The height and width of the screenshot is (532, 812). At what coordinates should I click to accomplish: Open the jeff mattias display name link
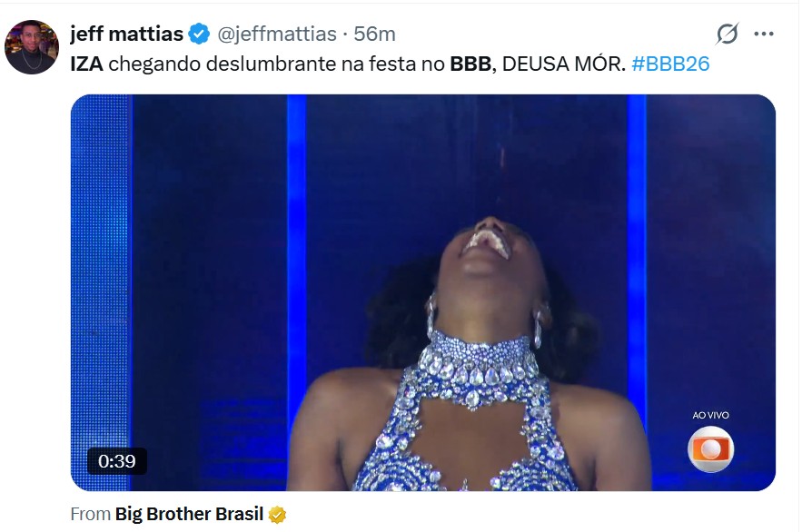point(127,34)
